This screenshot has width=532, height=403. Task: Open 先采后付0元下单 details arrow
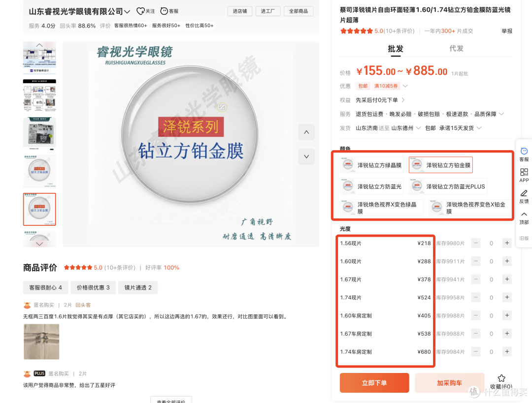(403, 100)
